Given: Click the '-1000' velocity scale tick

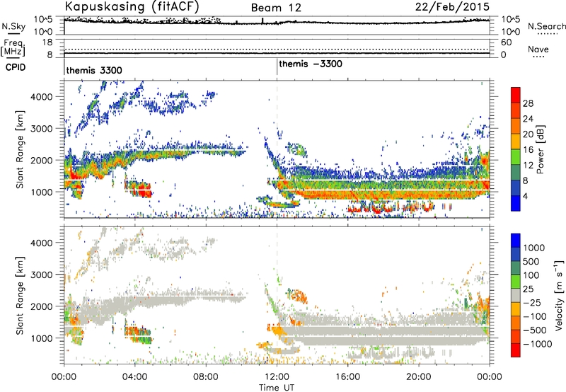Looking at the screenshot, I should [538, 344].
